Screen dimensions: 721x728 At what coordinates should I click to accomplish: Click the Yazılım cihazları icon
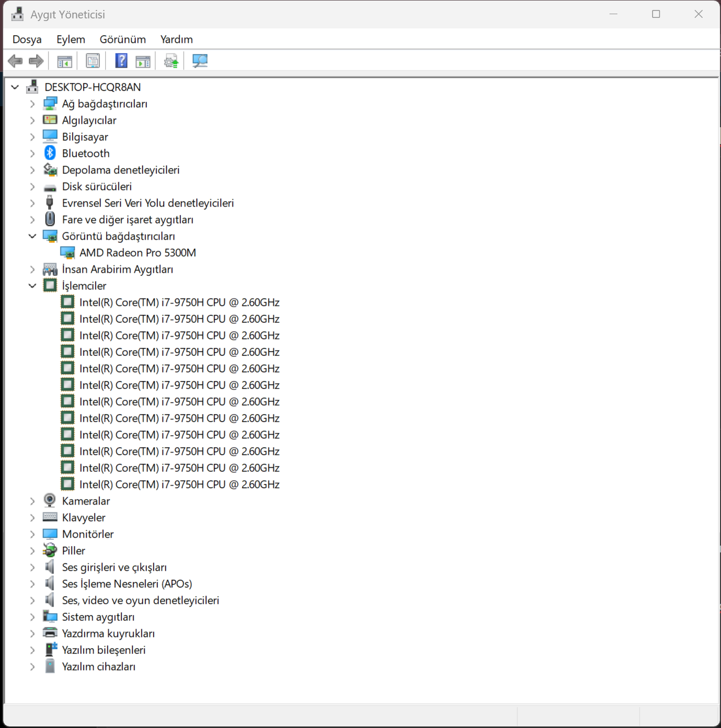click(x=50, y=666)
